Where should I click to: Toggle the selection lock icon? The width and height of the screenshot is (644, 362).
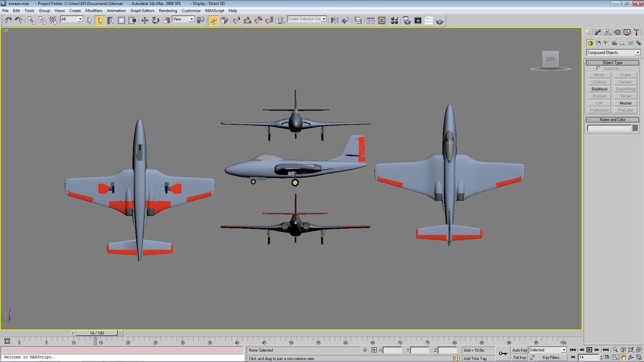(x=365, y=350)
